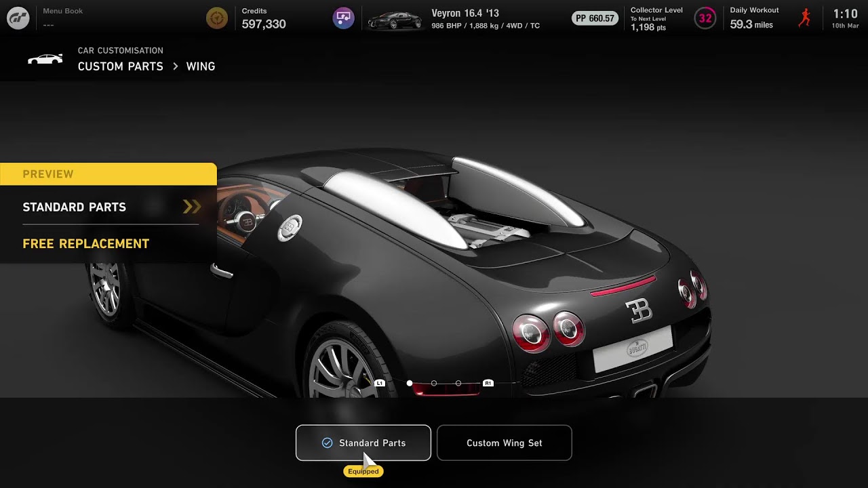Image resolution: width=868 pixels, height=488 pixels.
Task: Click the Gran Turismo logo icon
Action: [18, 18]
